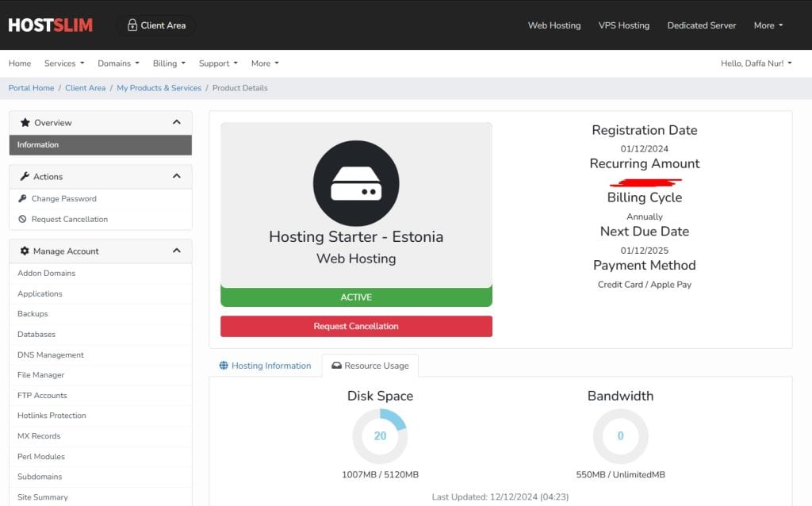Open VPS Hosting in the top header
This screenshot has width=812, height=506.
[x=624, y=25]
